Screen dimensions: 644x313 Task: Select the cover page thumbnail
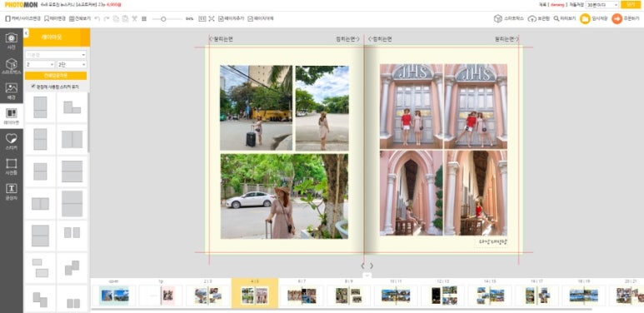click(x=114, y=296)
